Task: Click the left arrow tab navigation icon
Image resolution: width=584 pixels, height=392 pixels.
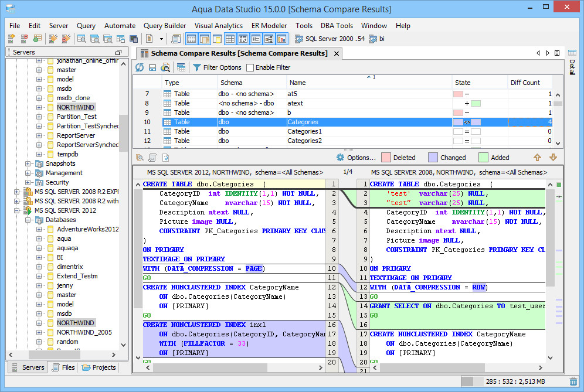Action: pyautogui.click(x=538, y=53)
